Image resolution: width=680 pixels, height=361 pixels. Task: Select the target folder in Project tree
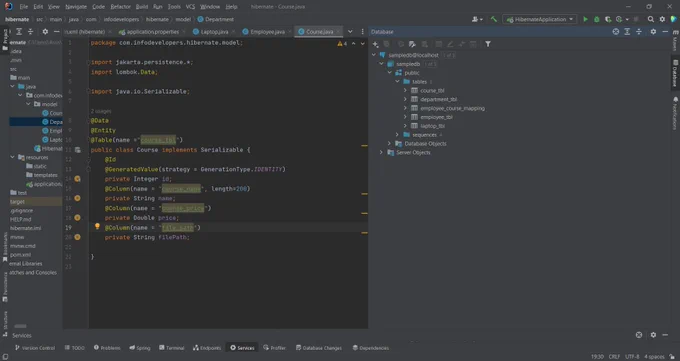click(x=17, y=202)
